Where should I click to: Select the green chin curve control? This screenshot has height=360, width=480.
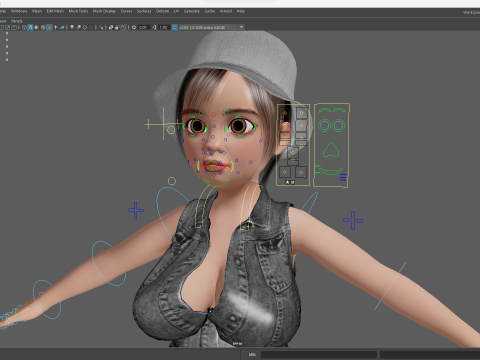[216, 183]
